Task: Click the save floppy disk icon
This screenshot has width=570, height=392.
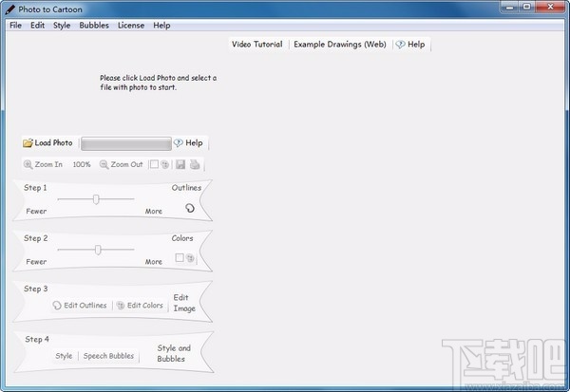Action: [x=180, y=164]
